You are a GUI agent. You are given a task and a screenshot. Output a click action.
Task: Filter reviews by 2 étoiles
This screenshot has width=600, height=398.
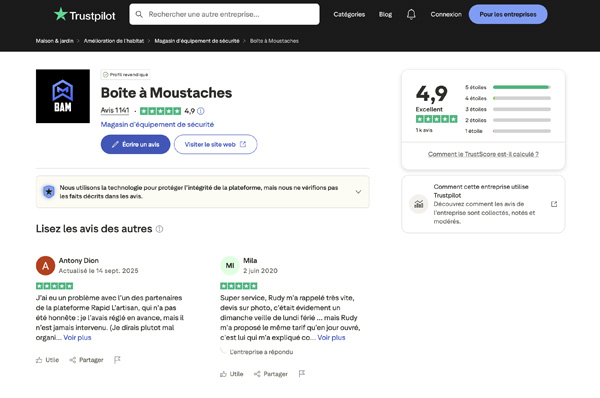pyautogui.click(x=508, y=120)
